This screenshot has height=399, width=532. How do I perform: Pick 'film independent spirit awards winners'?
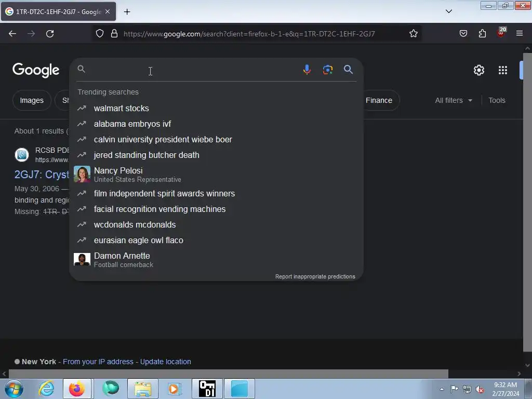pyautogui.click(x=216, y=193)
